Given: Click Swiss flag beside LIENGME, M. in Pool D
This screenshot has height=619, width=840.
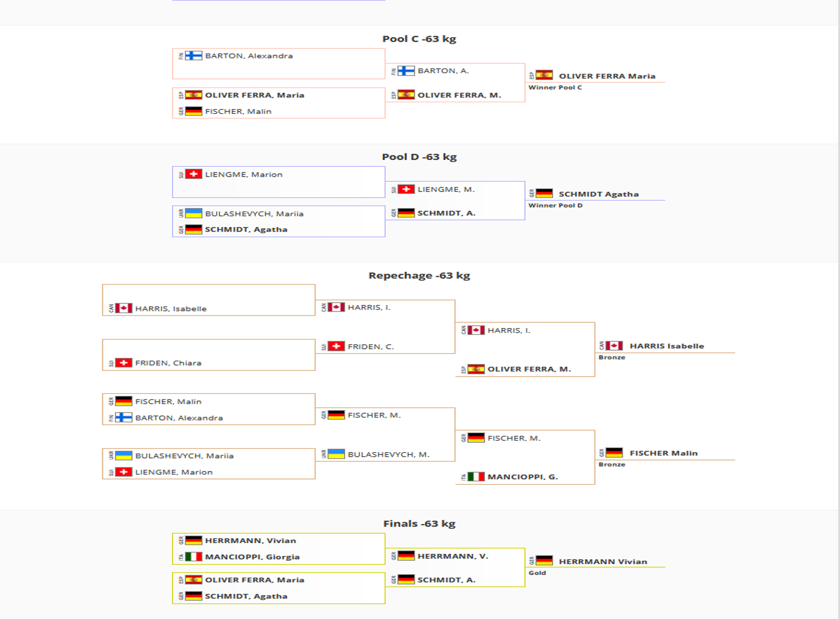Looking at the screenshot, I should coord(406,189).
